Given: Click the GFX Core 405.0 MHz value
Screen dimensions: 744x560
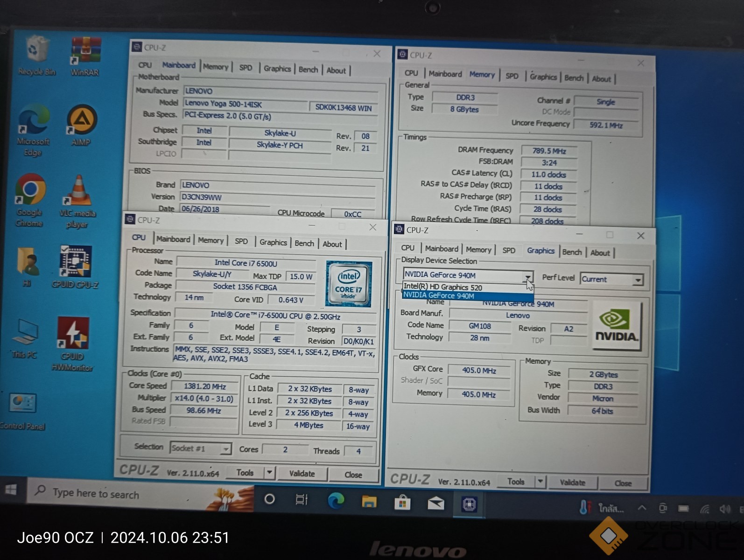Looking at the screenshot, I should 479,370.
